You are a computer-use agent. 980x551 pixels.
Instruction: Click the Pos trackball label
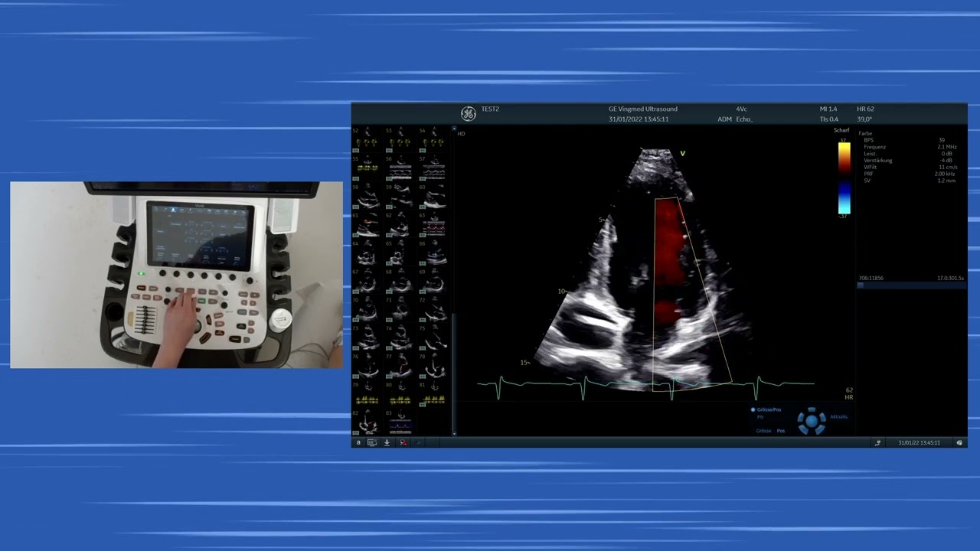(x=781, y=431)
